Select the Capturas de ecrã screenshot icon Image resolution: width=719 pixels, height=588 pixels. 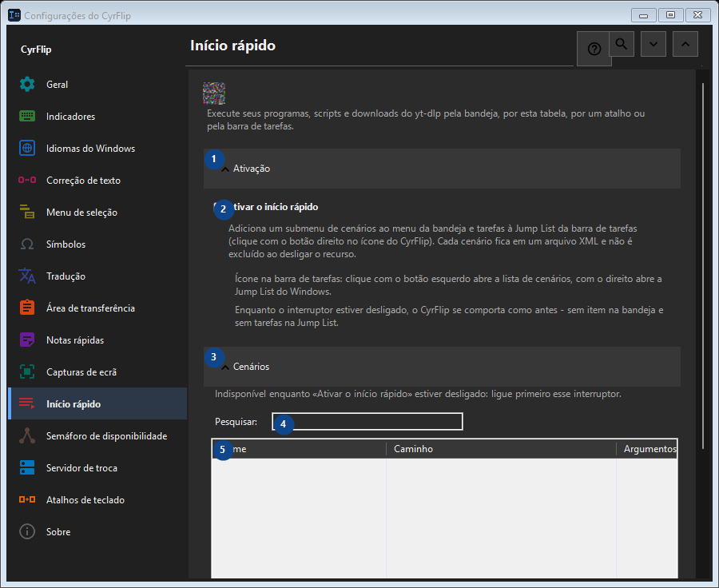(27, 371)
